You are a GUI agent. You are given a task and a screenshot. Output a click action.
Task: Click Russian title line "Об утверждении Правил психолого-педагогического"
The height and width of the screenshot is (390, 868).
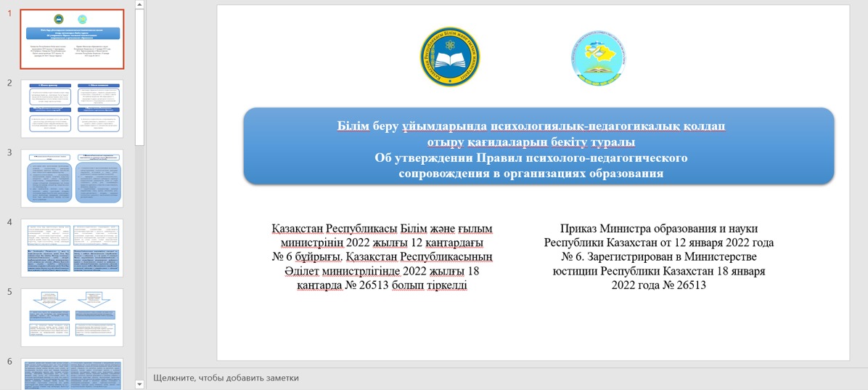pos(531,158)
